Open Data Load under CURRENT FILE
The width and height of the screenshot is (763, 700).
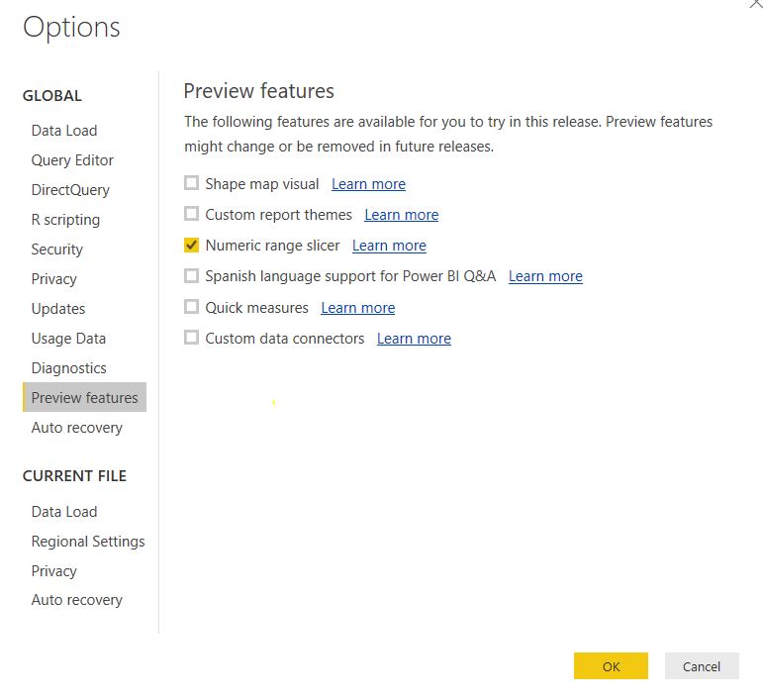pos(64,512)
